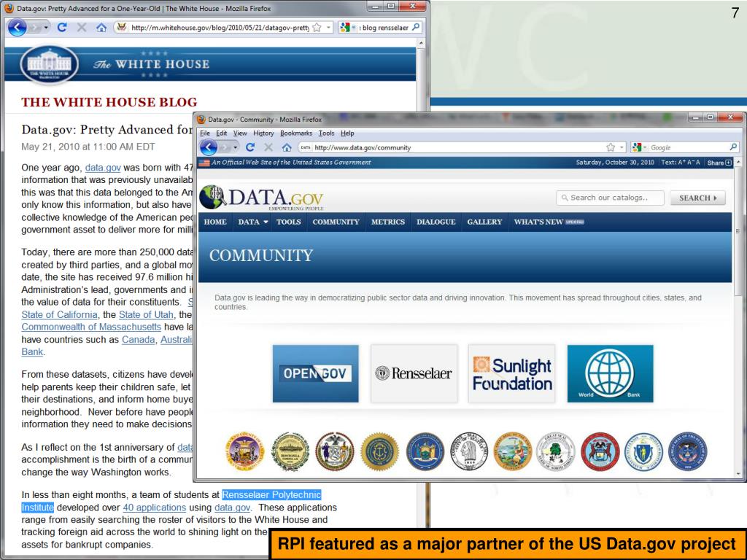This screenshot has width=747, height=560.
Task: Select the COMMUNITY nav tab
Action: 336,222
